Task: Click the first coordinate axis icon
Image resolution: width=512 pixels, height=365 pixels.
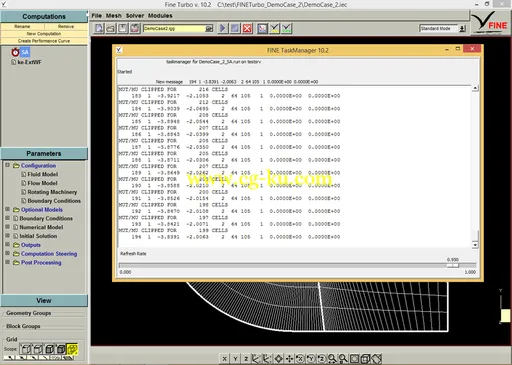Action: click(x=256, y=359)
